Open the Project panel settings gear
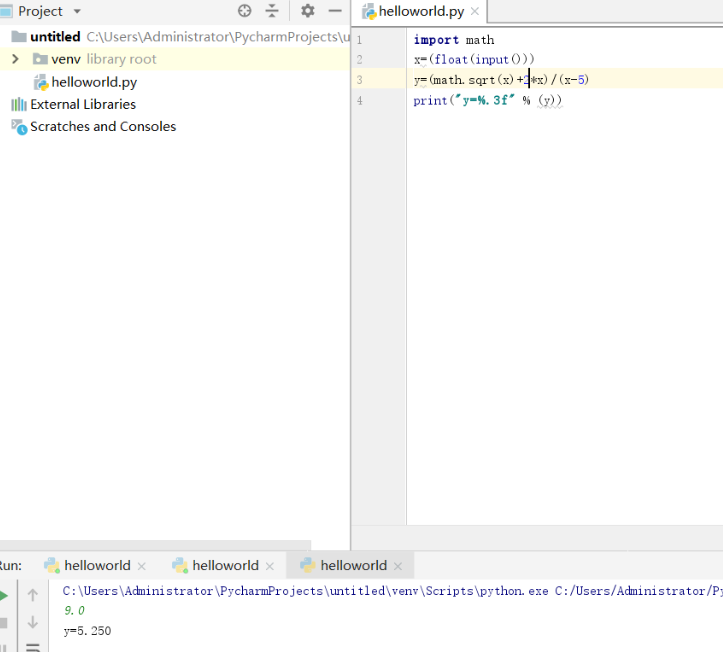 (308, 11)
